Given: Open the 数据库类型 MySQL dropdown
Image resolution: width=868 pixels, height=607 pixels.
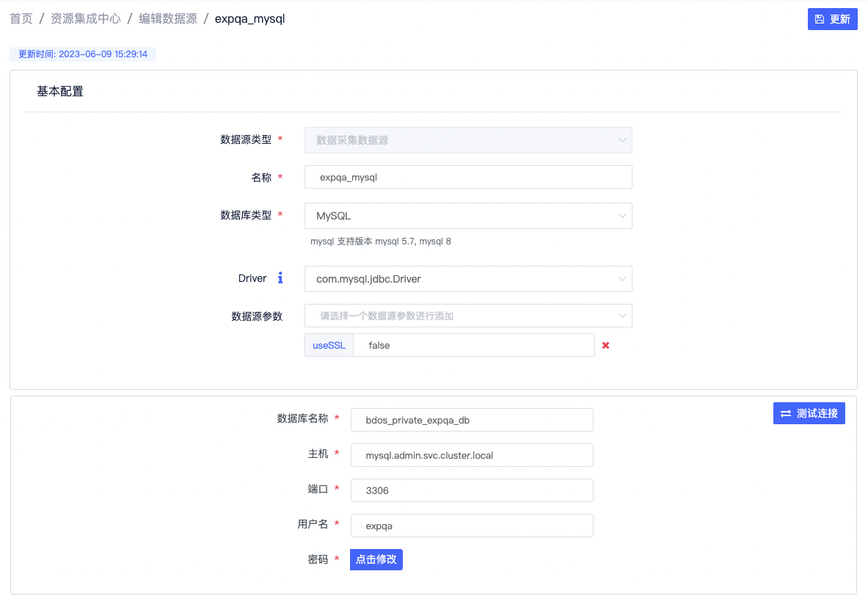Looking at the screenshot, I should click(468, 216).
